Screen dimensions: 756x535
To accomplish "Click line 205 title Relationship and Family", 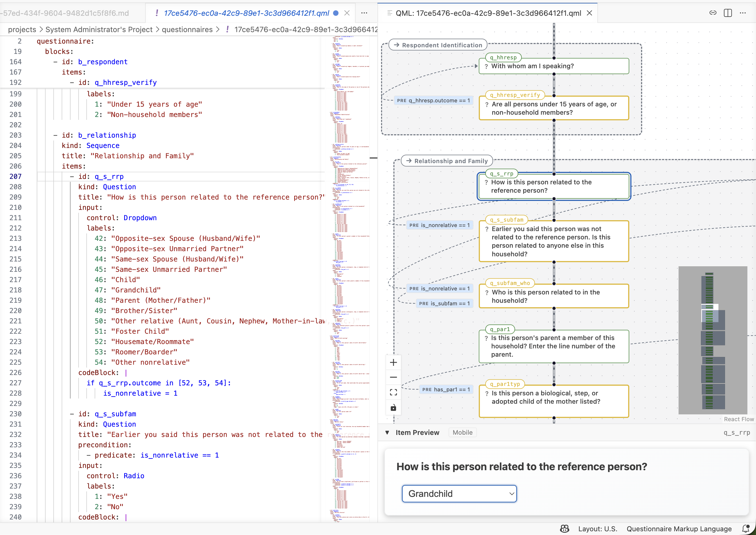I will (128, 156).
